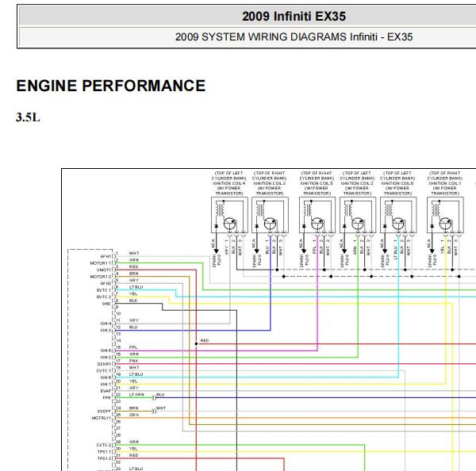Image resolution: width=476 pixels, height=471 pixels.
Task: Click the "2009 SYSTEM WIRING DIAGRAMS Infiniti - EX35" subtitle
Action: 294,37
